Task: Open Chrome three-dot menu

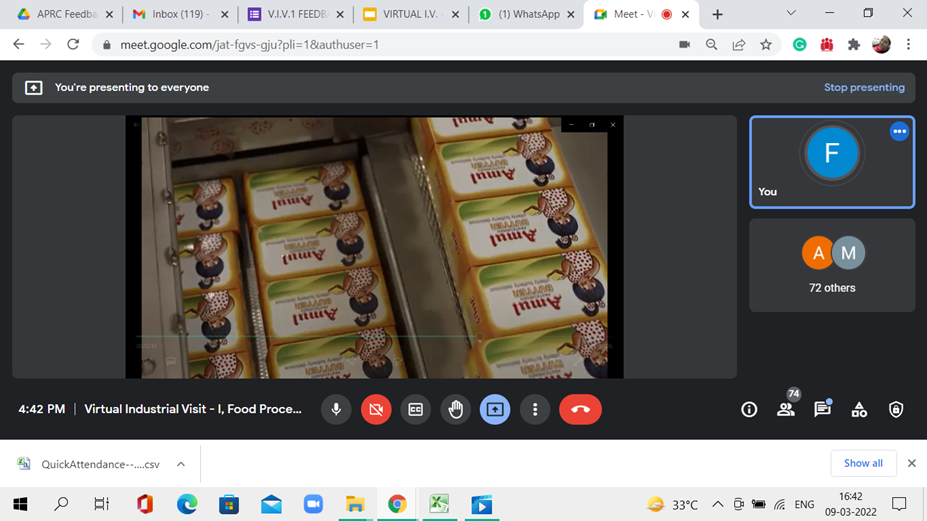Action: (x=909, y=44)
